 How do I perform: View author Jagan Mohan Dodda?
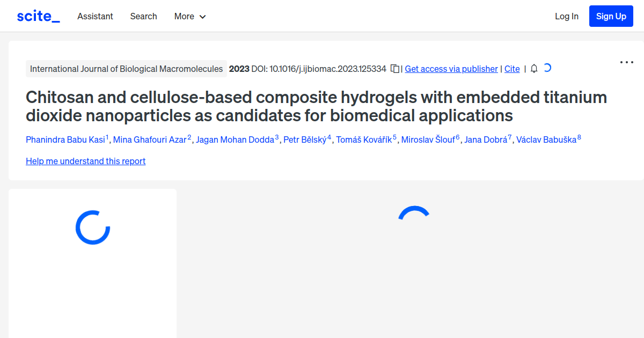click(235, 140)
